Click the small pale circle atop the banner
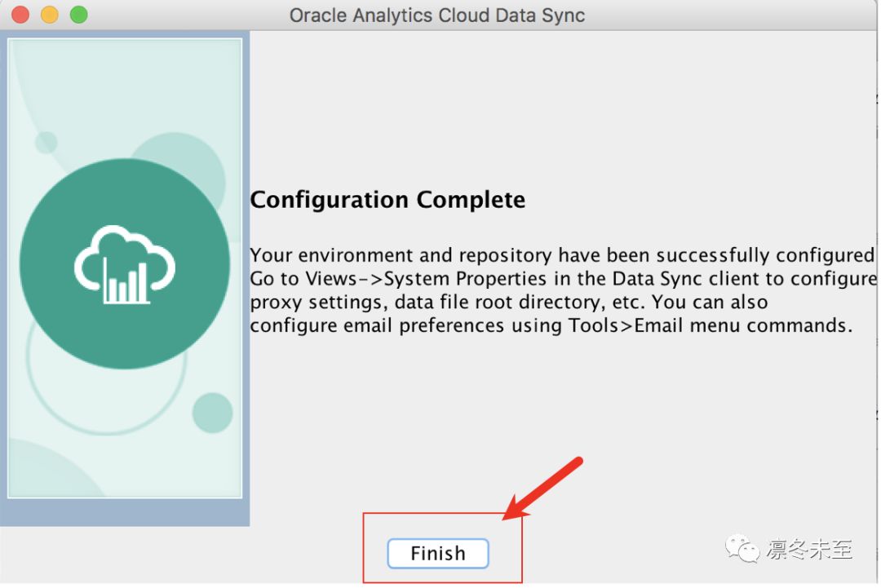 pos(46,142)
